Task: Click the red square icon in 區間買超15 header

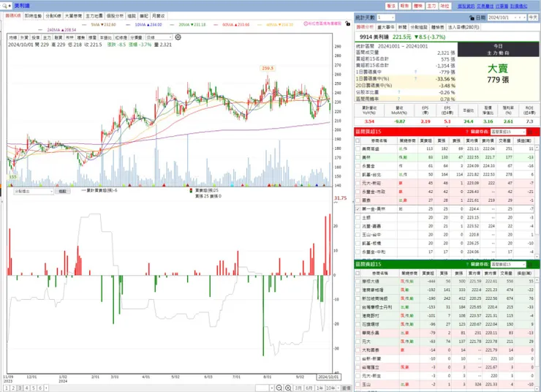Action: click(x=530, y=132)
